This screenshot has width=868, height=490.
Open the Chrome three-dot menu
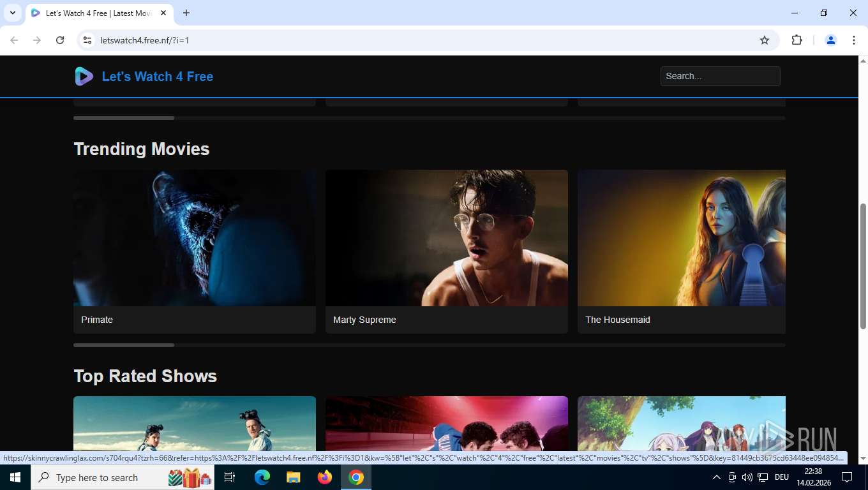(854, 40)
